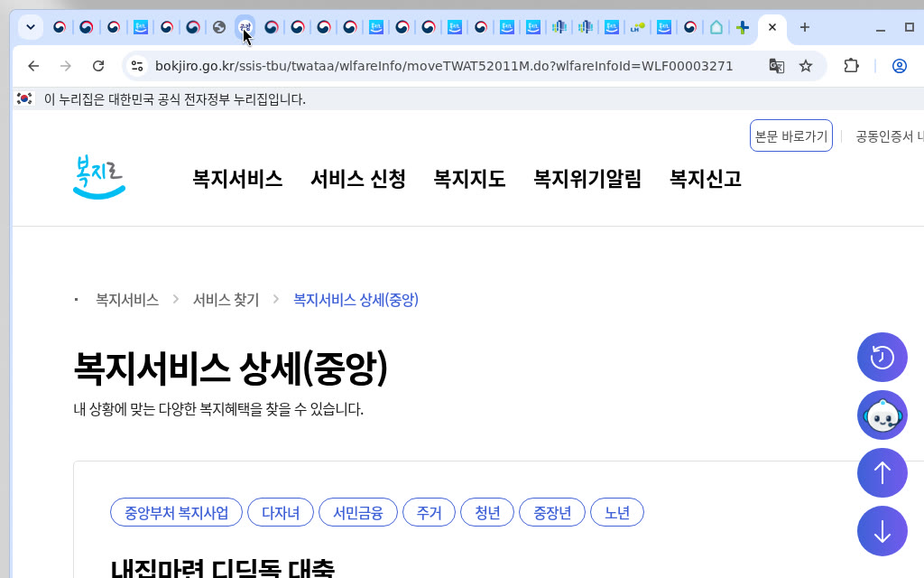The width and height of the screenshot is (924, 578).
Task: Open the 복지신고 menu
Action: click(x=706, y=179)
